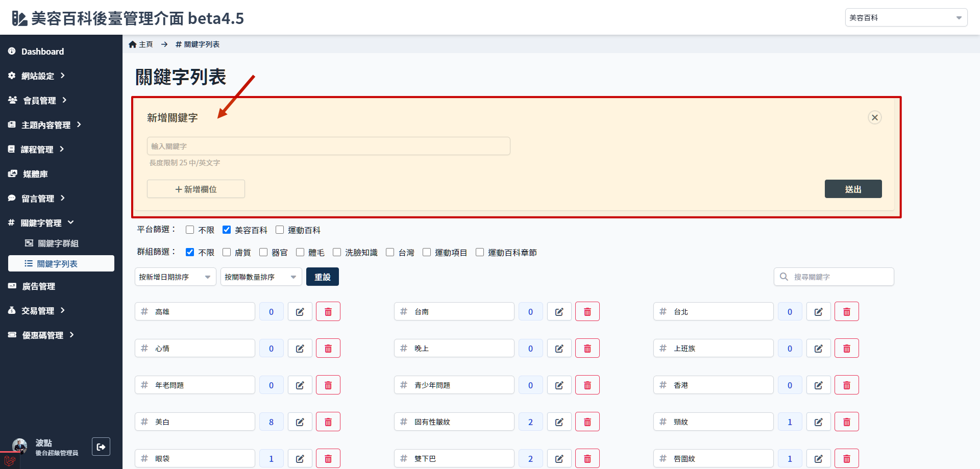Click the count 2 for 雙下巴

[x=531, y=458]
